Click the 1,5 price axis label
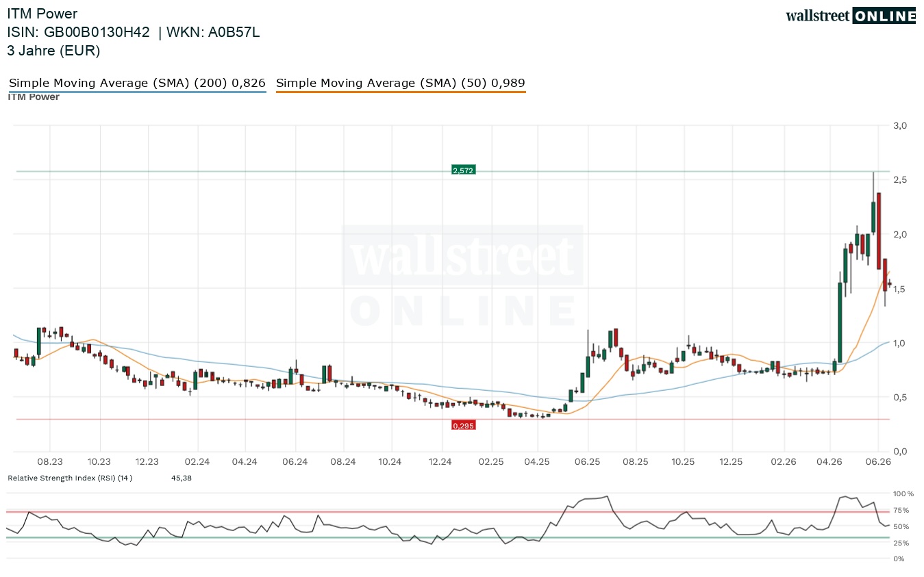924x577 pixels. tap(900, 289)
